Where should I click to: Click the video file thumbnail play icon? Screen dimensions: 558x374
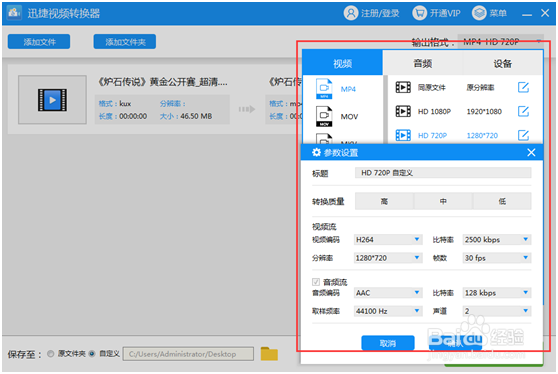click(52, 100)
